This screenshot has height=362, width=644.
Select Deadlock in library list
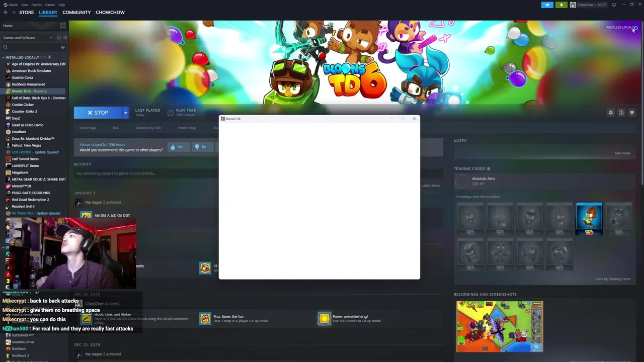[x=19, y=132]
